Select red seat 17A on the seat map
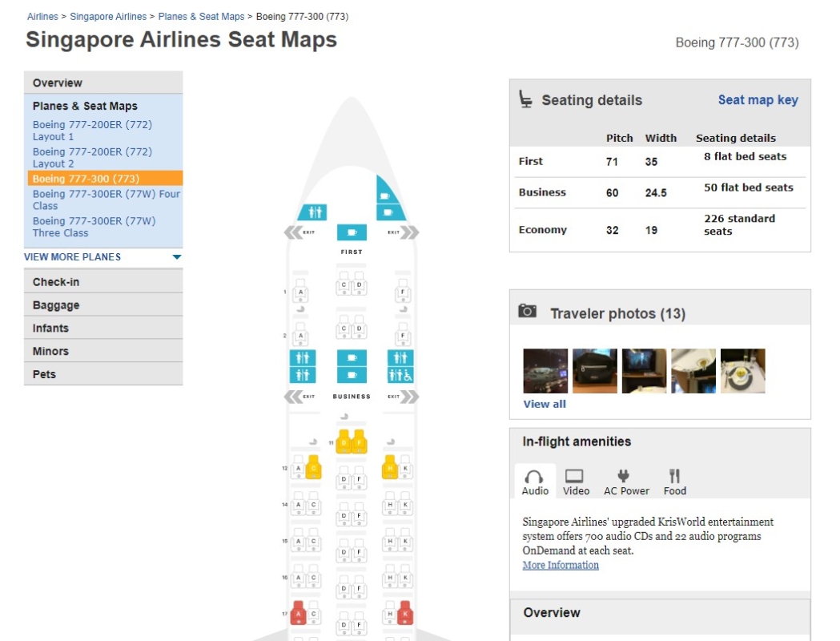Image resolution: width=840 pixels, height=641 pixels. tap(299, 614)
